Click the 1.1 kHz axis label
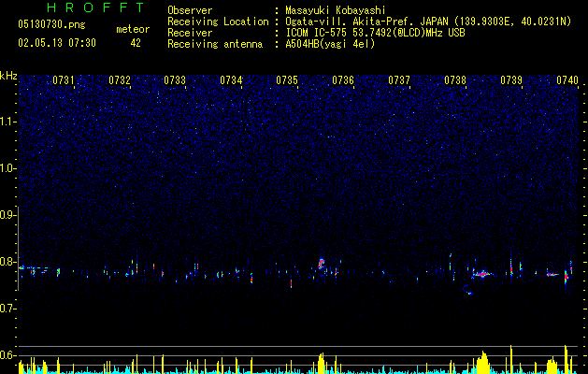 (x=8, y=122)
